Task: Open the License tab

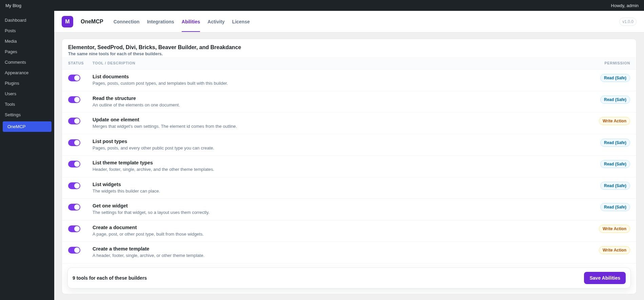Action: point(241,22)
